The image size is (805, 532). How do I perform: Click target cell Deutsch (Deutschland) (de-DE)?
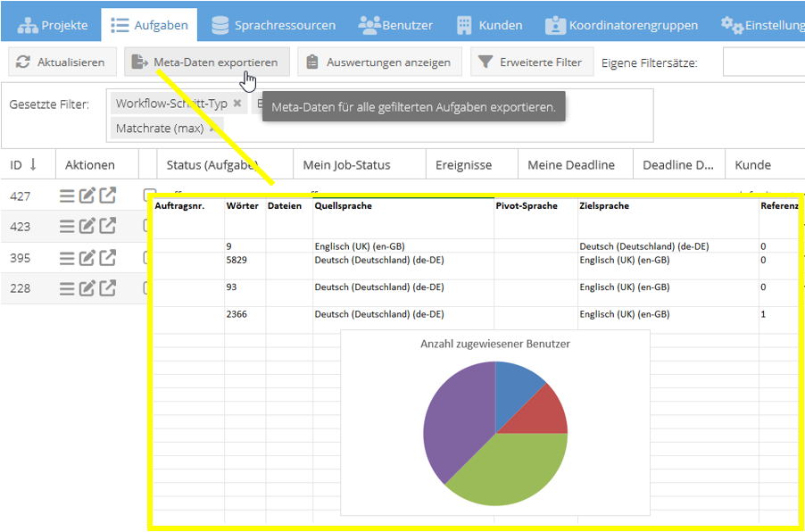click(x=668, y=246)
